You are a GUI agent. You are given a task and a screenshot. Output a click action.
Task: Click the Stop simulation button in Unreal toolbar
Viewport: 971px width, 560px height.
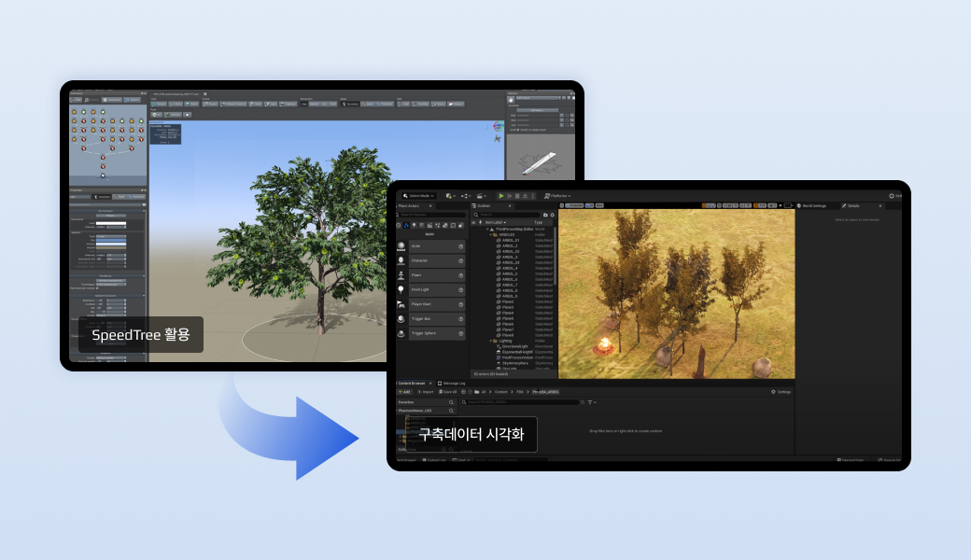(517, 196)
